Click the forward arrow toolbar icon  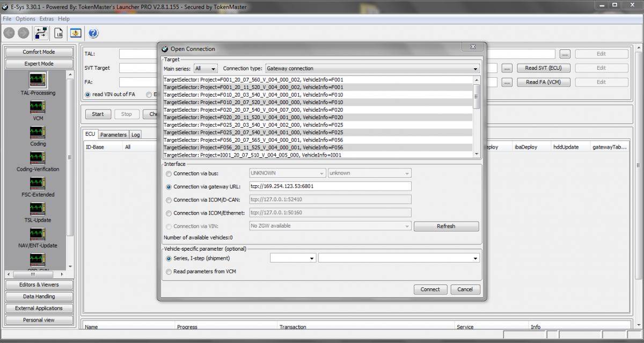pos(23,33)
